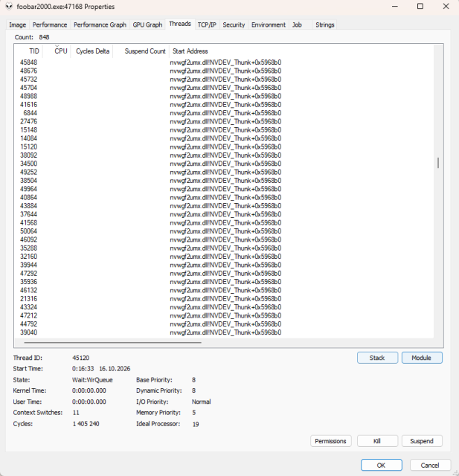Open the Environment tab

[x=269, y=25]
